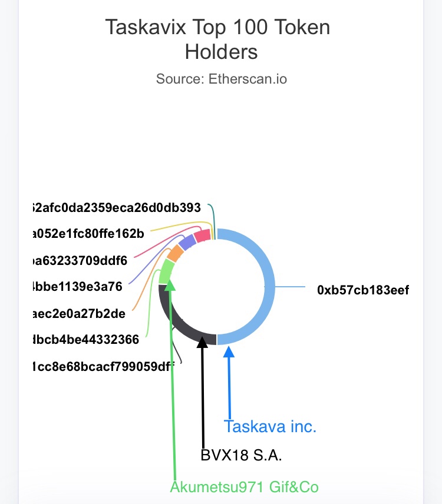Click the pink-red donut slice
The image size is (442, 504).
202,236
